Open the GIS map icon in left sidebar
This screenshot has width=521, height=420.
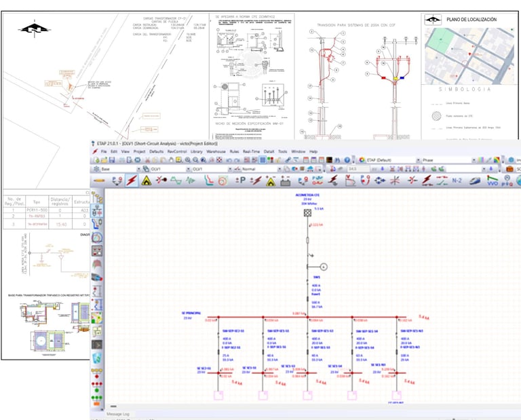97,318
